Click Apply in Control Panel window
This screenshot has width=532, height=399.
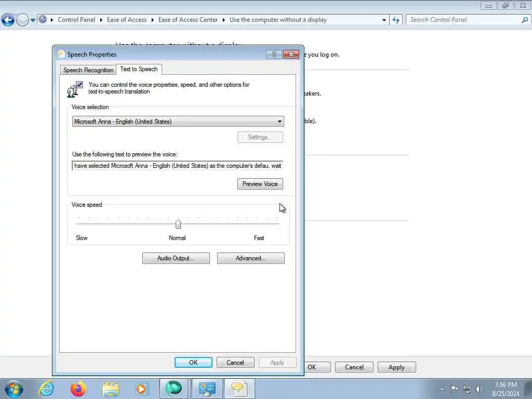tap(396, 367)
